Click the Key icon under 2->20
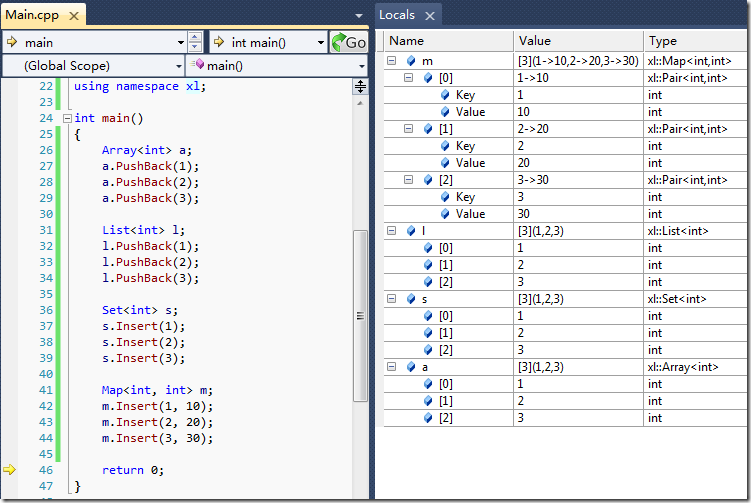The width and height of the screenshot is (751, 503). tap(445, 146)
